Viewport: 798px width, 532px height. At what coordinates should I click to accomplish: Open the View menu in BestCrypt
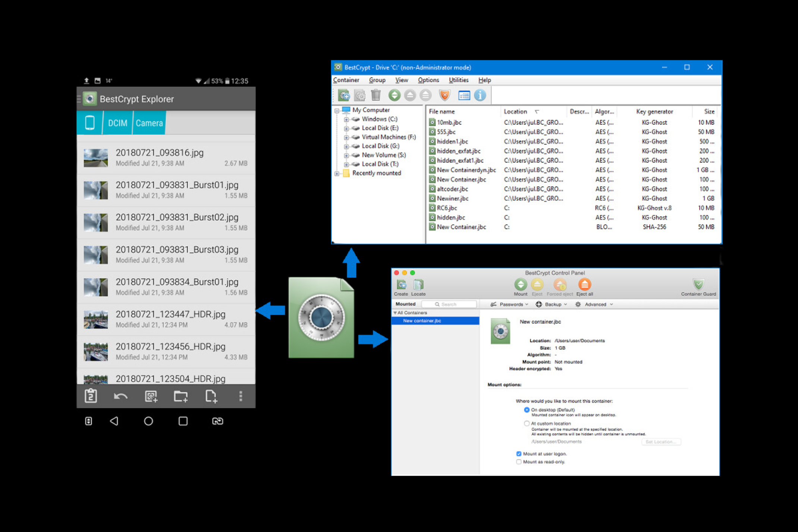coord(402,80)
